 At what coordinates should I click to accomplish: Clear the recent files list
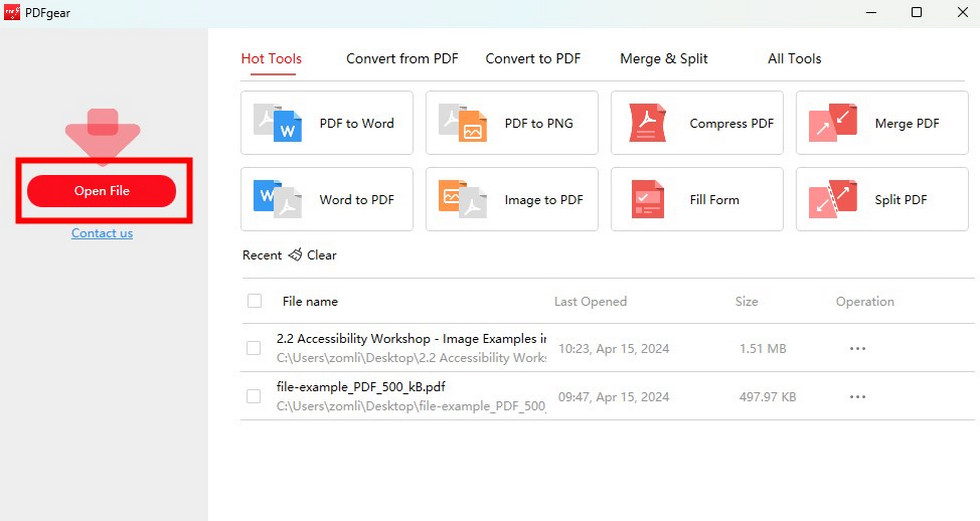point(321,255)
